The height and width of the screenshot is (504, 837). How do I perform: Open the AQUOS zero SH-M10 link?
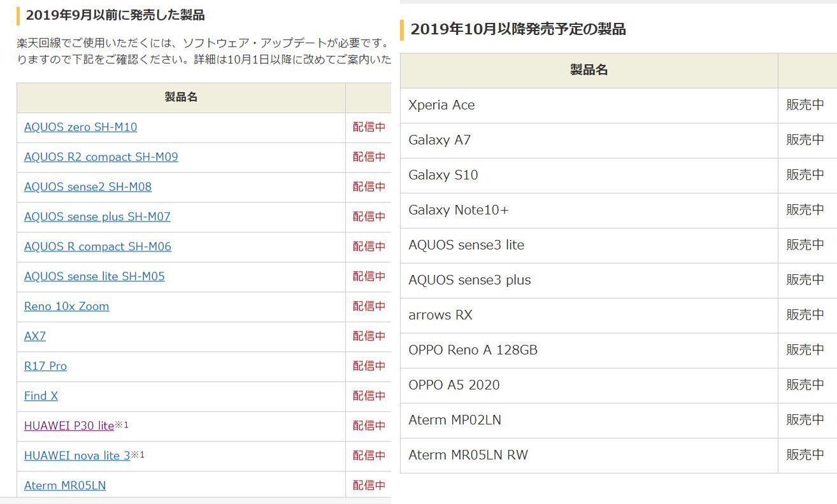point(80,127)
